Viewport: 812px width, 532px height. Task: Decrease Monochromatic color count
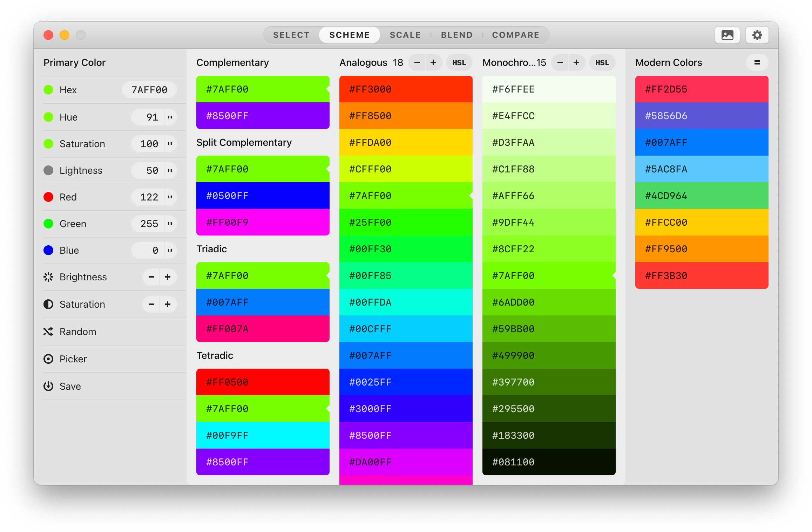pos(560,62)
